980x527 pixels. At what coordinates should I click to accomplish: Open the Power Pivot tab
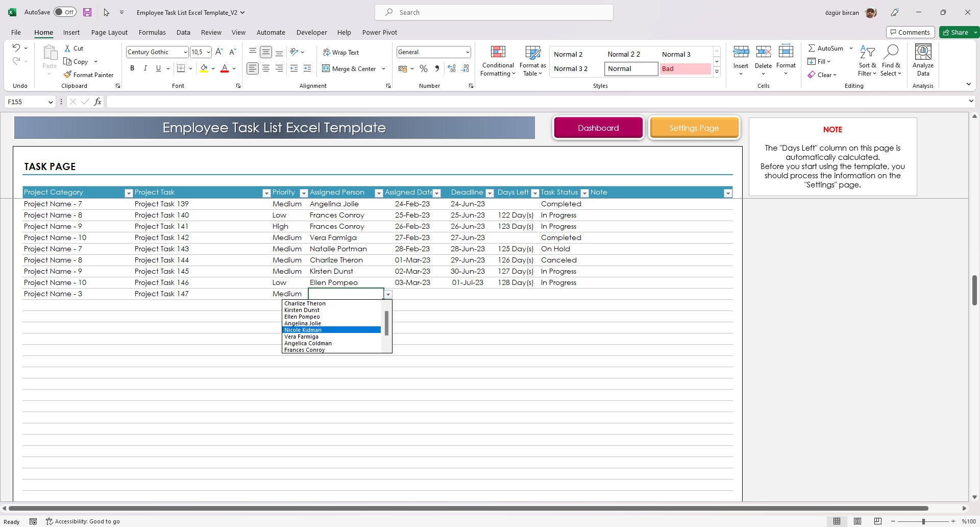(379, 32)
